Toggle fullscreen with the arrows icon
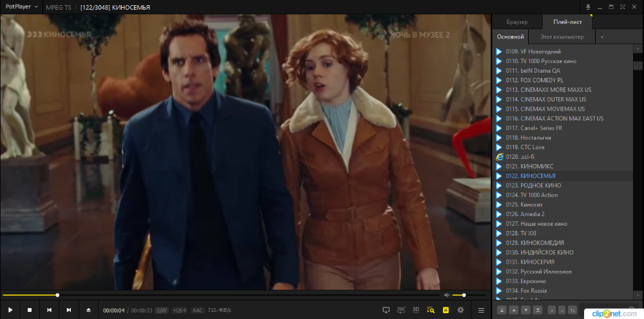Screen dimensions: 644x319 pos(622,7)
